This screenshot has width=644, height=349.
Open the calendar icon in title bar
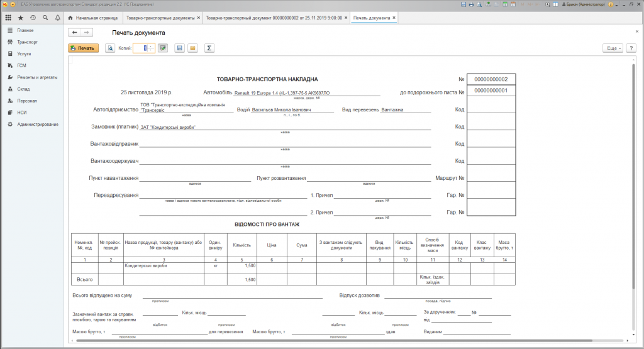[x=513, y=4]
